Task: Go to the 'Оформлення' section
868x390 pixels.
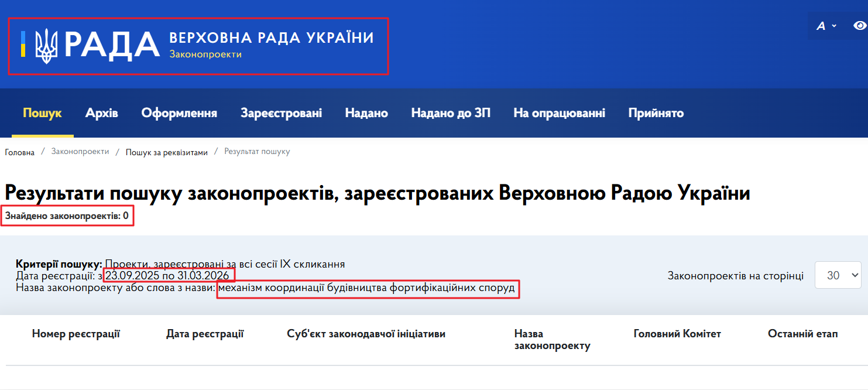Action: point(179,113)
